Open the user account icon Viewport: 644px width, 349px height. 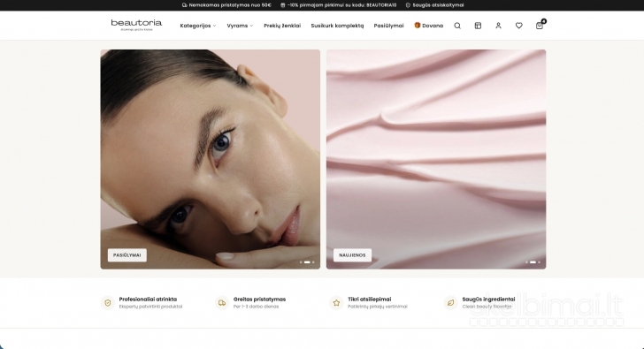click(x=498, y=26)
